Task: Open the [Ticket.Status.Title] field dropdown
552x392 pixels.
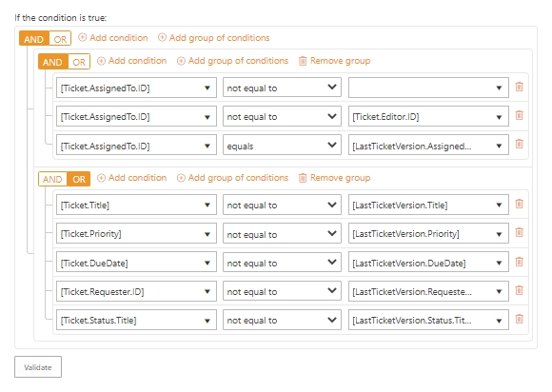Action: pos(136,320)
